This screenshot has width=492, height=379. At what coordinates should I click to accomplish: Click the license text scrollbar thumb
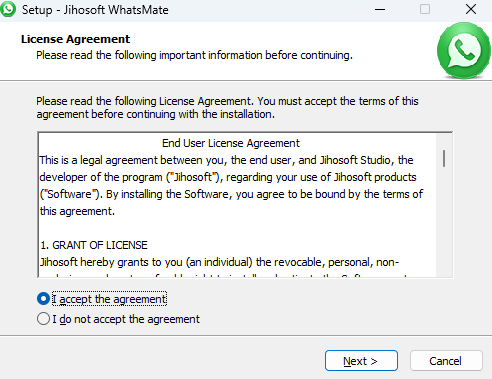444,158
